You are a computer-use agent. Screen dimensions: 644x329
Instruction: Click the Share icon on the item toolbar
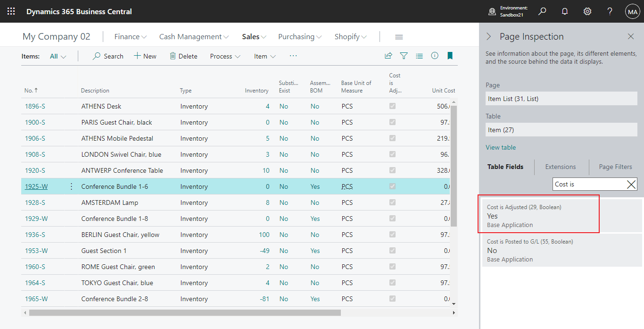click(388, 56)
